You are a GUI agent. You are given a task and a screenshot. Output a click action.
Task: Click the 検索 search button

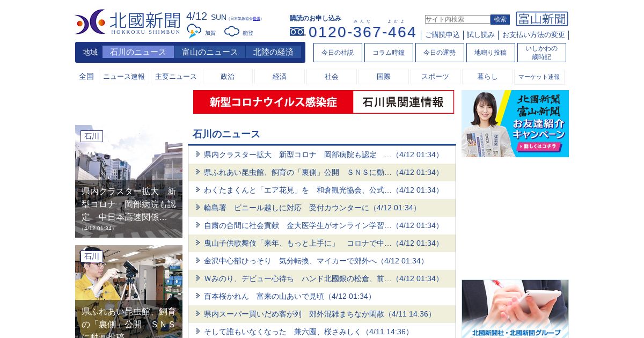coord(500,19)
